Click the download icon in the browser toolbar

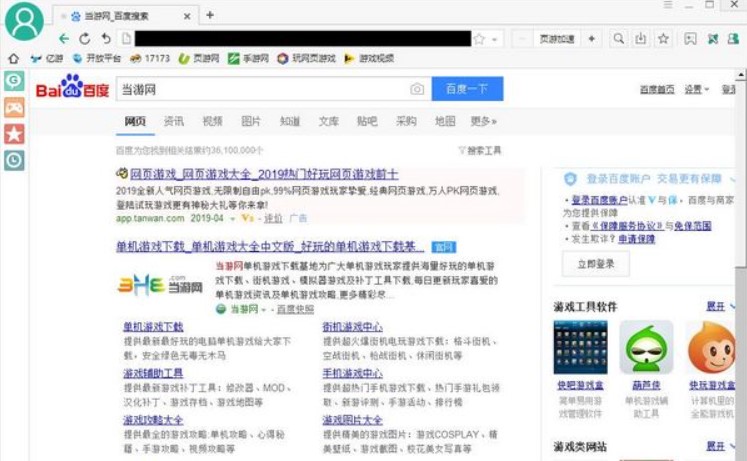click(x=641, y=39)
